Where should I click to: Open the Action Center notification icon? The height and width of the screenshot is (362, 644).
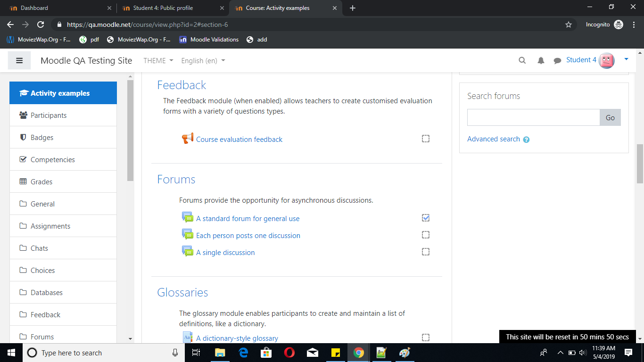pyautogui.click(x=628, y=353)
